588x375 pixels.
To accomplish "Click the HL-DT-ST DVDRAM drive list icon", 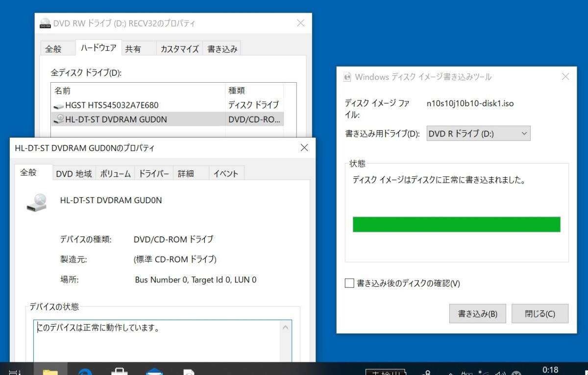I will (59, 119).
